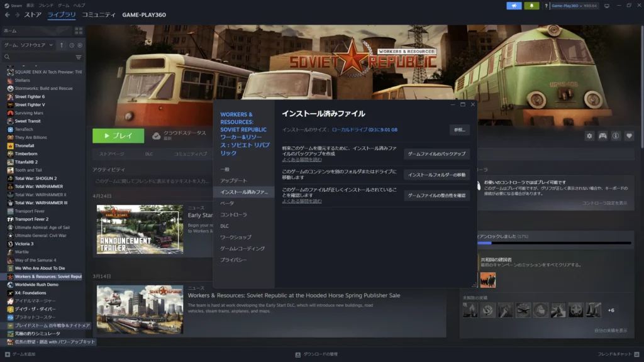This screenshot has width=644, height=362.
Task: Click the download manager icon
Action: pos(297,354)
